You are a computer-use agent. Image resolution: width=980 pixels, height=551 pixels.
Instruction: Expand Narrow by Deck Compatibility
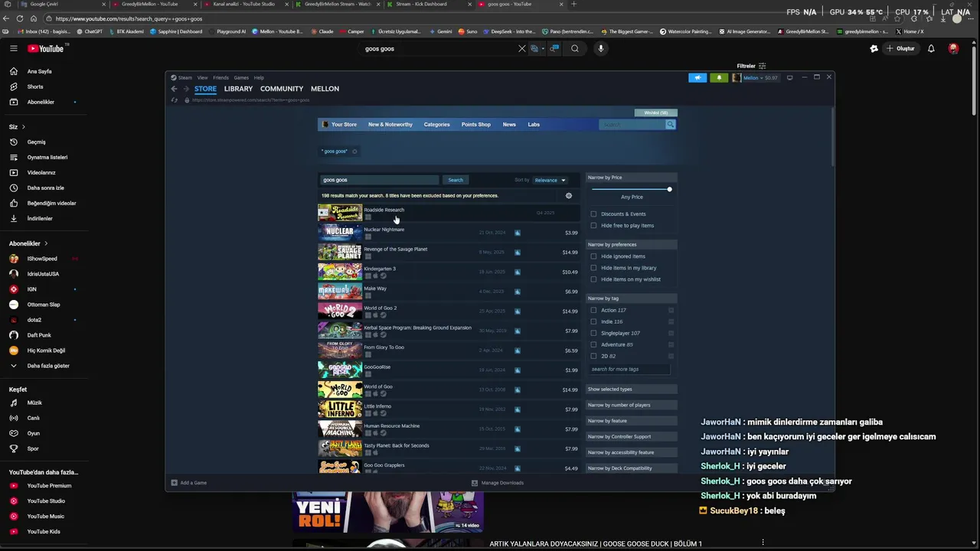click(x=632, y=468)
